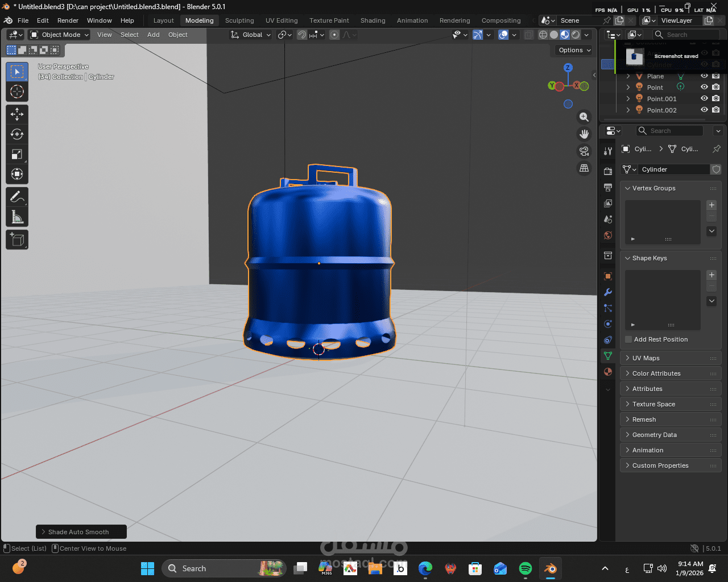Collapse the Shape Keys panel

click(628, 258)
